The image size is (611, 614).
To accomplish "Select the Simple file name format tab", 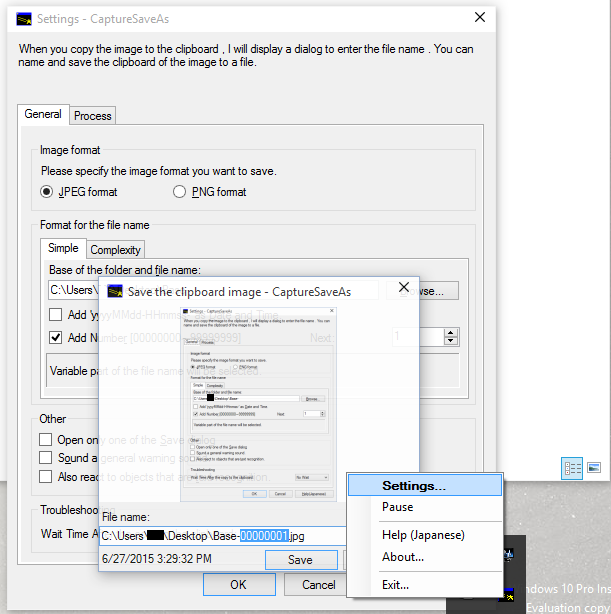I will click(63, 248).
